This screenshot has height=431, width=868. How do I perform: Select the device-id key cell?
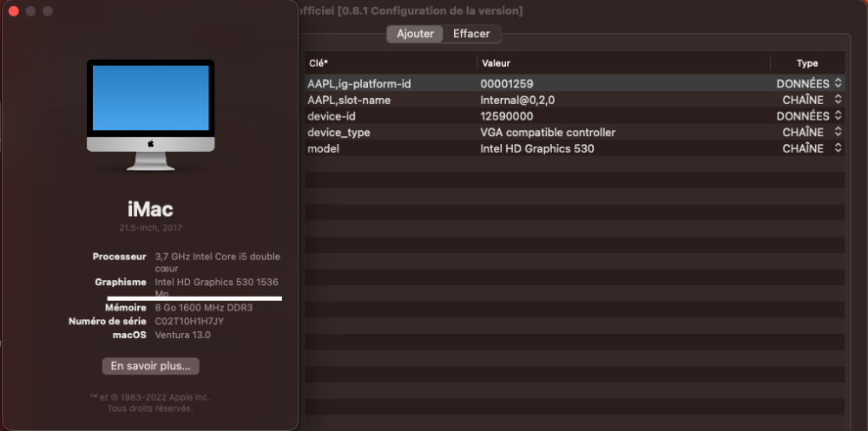click(332, 116)
